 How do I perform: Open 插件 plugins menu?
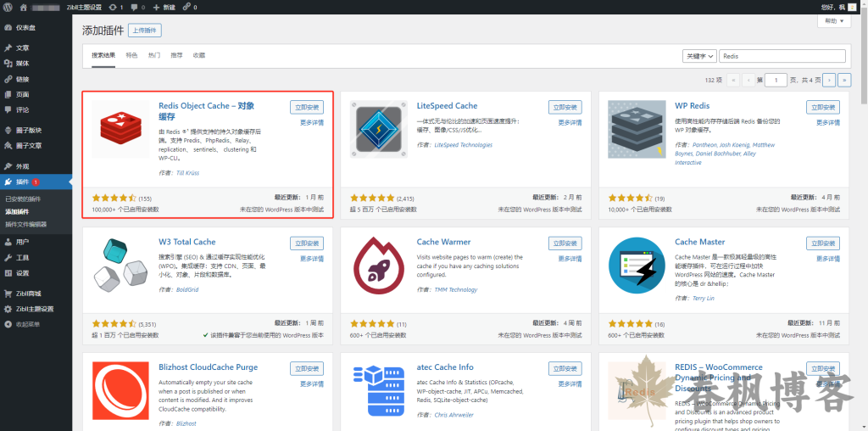[x=36, y=182]
